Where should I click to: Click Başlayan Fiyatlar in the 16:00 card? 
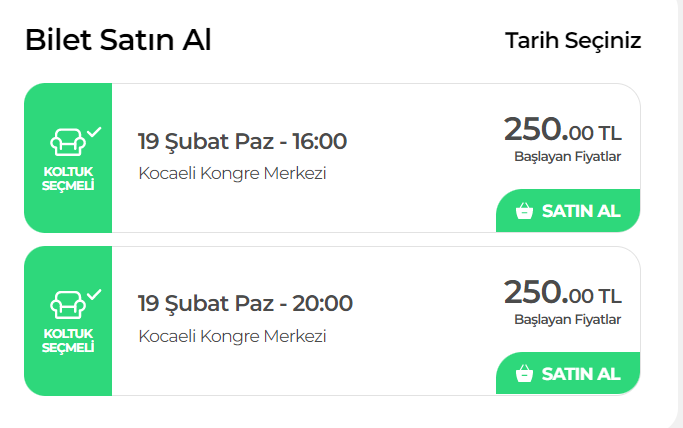567,156
